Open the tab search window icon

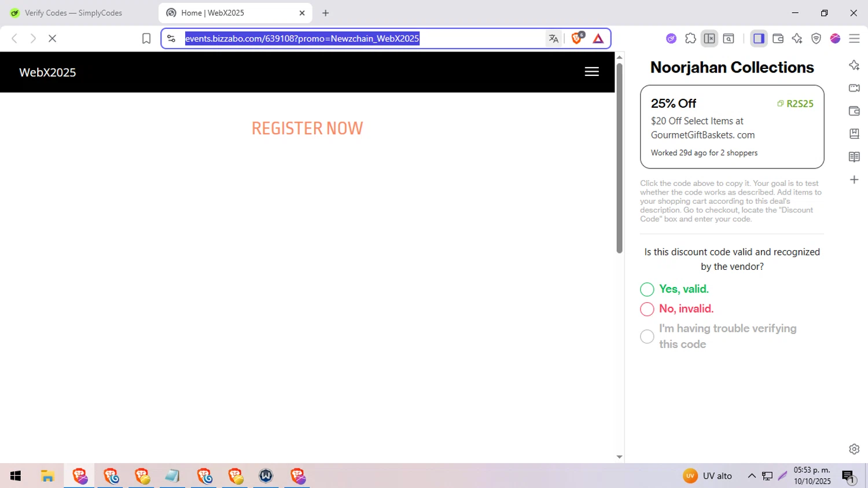tap(729, 38)
